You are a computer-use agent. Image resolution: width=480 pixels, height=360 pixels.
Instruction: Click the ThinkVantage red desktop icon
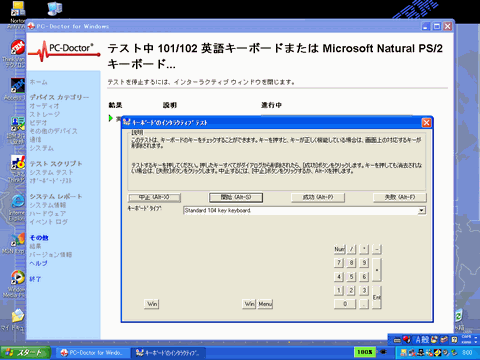click(17, 47)
